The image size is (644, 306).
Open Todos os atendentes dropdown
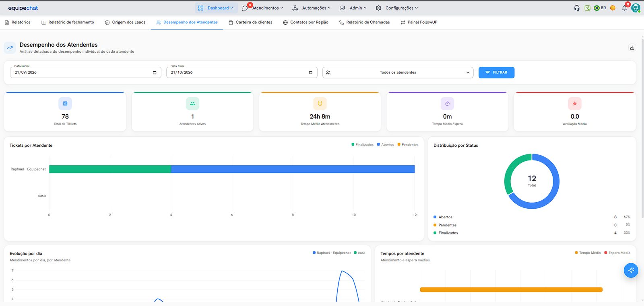[398, 72]
